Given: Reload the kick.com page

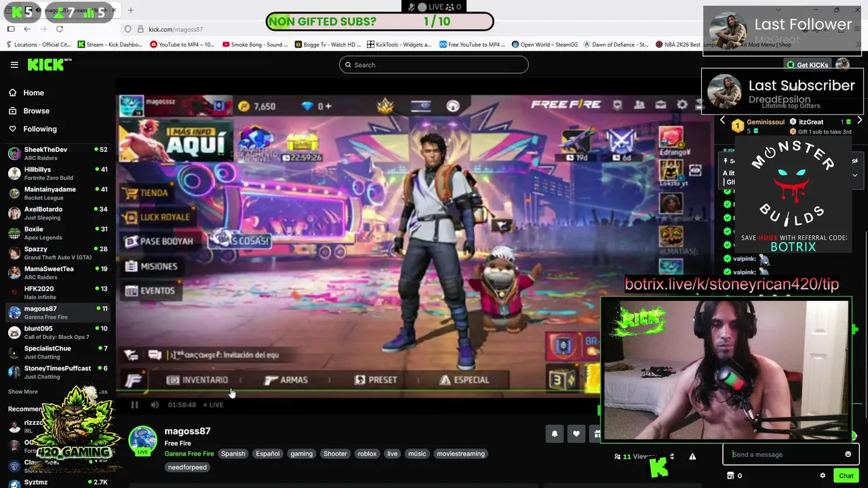Looking at the screenshot, I should point(60,29).
